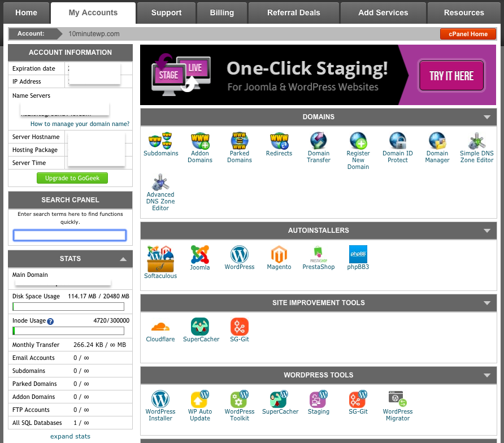The height and width of the screenshot is (443, 504).
Task: Click the Subdomains stat row
Action: tap(70, 371)
